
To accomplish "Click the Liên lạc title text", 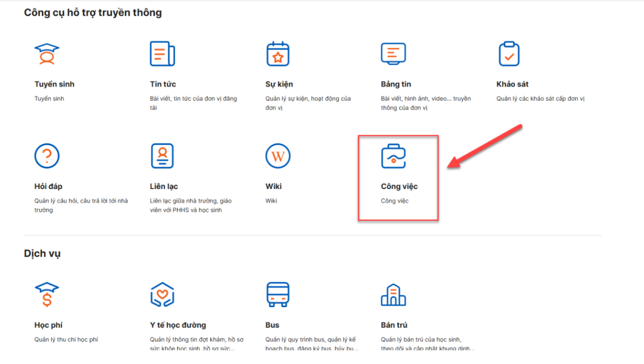I will (164, 186).
